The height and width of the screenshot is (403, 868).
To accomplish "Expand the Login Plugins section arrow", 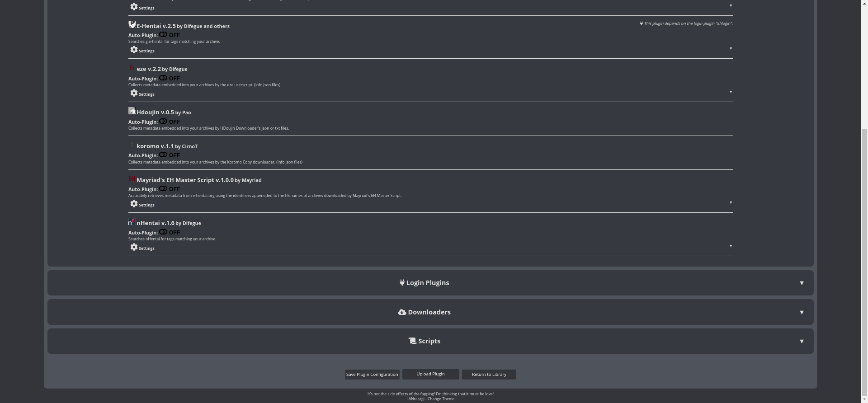I will [x=802, y=283].
